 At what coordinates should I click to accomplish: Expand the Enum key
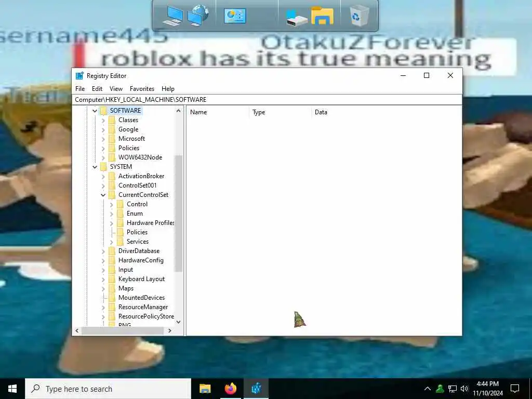[x=111, y=214]
